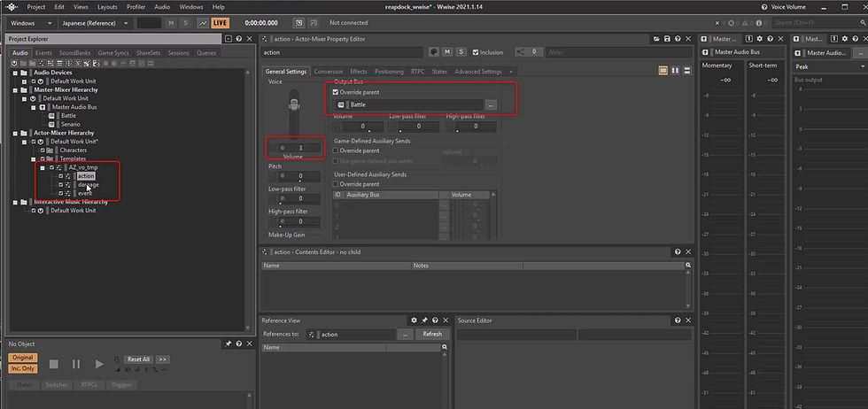The width and height of the screenshot is (868, 409).
Task: Click search magnifier in Reference View
Action: tap(444, 348)
